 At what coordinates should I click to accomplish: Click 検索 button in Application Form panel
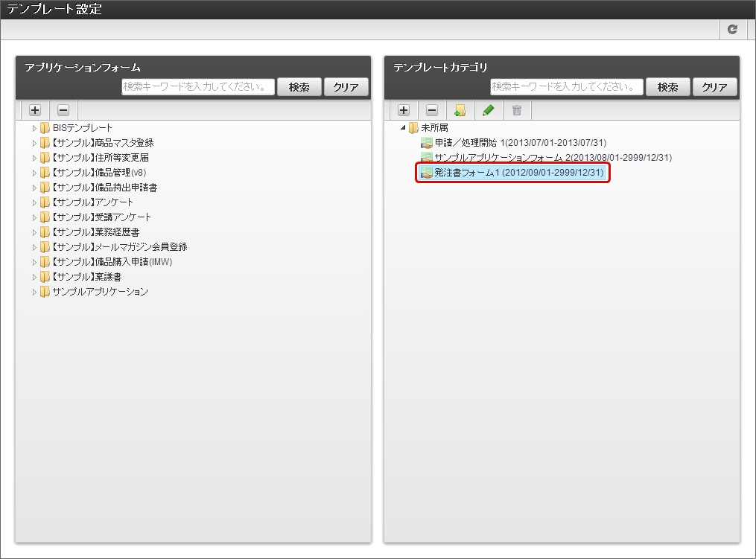click(299, 87)
